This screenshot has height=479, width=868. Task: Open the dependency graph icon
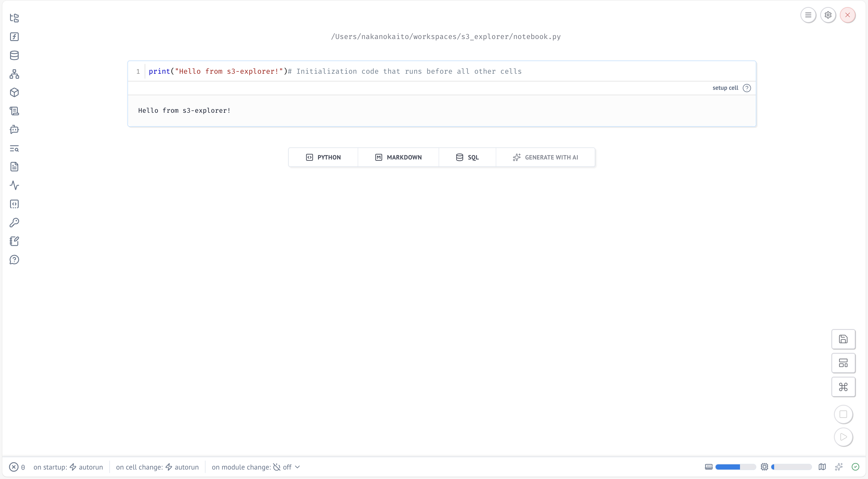(x=14, y=74)
